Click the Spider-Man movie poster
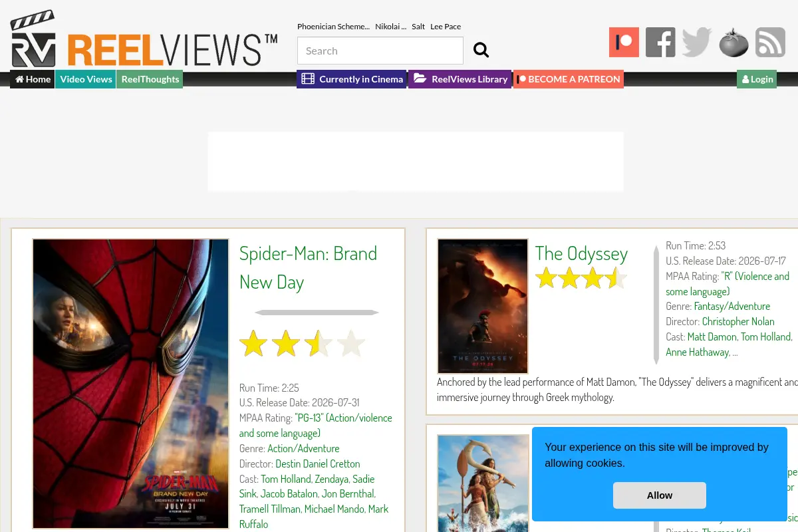Screen dimensions: 798x532 [131, 384]
